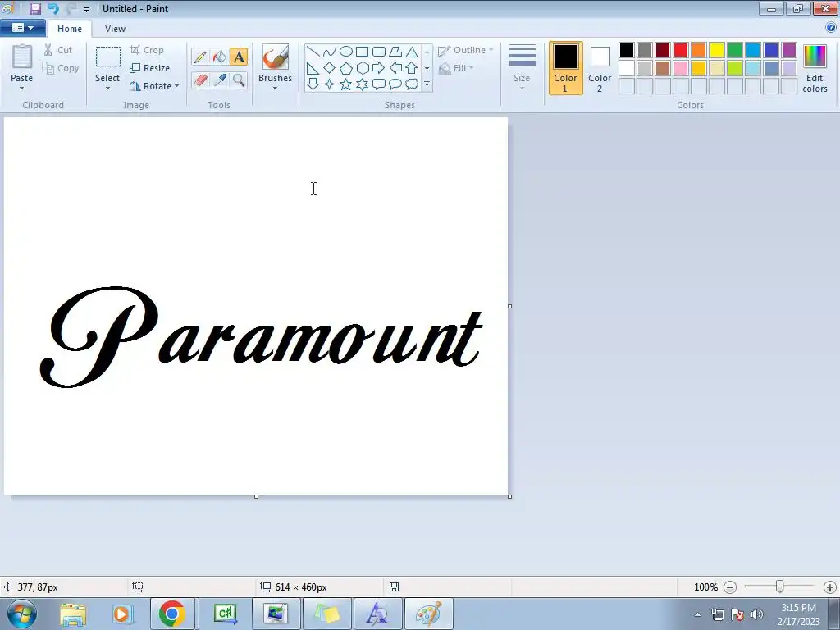Choose the Four-point star shape
The image size is (840, 630).
(330, 84)
